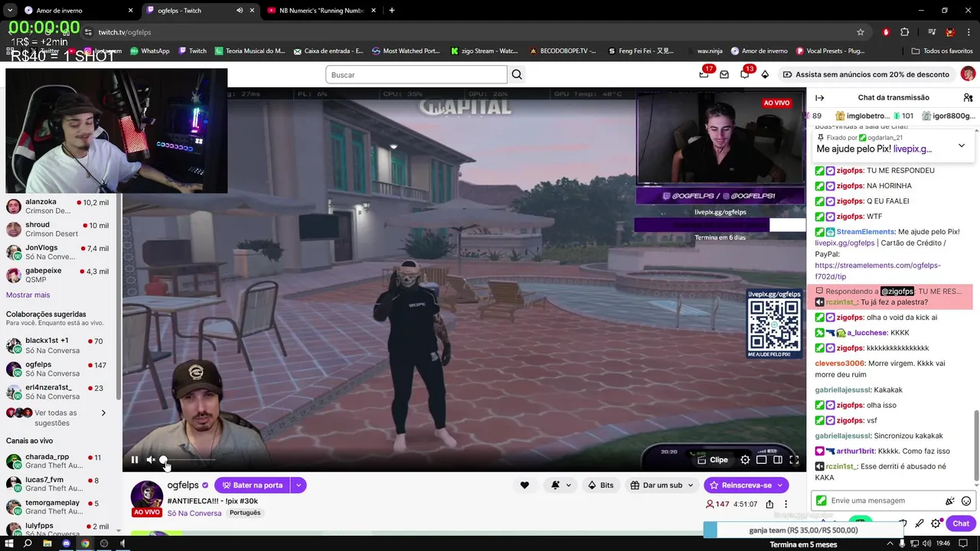The image size is (980, 551).
Task: Click the search magnifier button
Action: coord(517,74)
